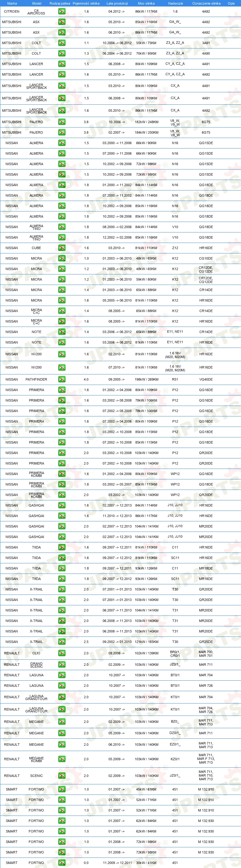Click the fuel icon for Nissan Cube
The height and width of the screenshot is (868, 241).
[x=62, y=248]
